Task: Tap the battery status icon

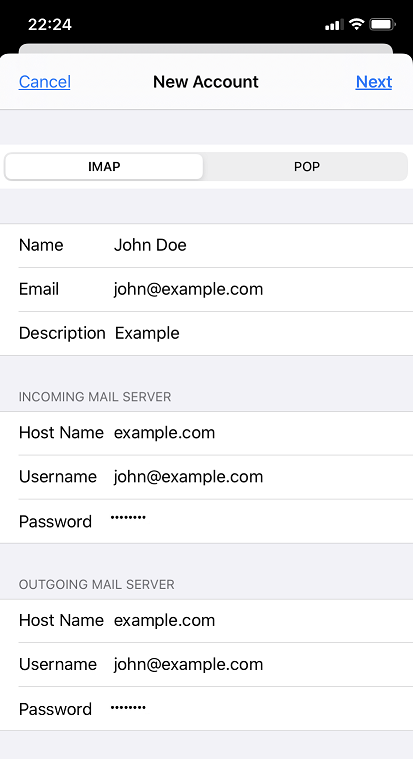Action: tap(382, 24)
